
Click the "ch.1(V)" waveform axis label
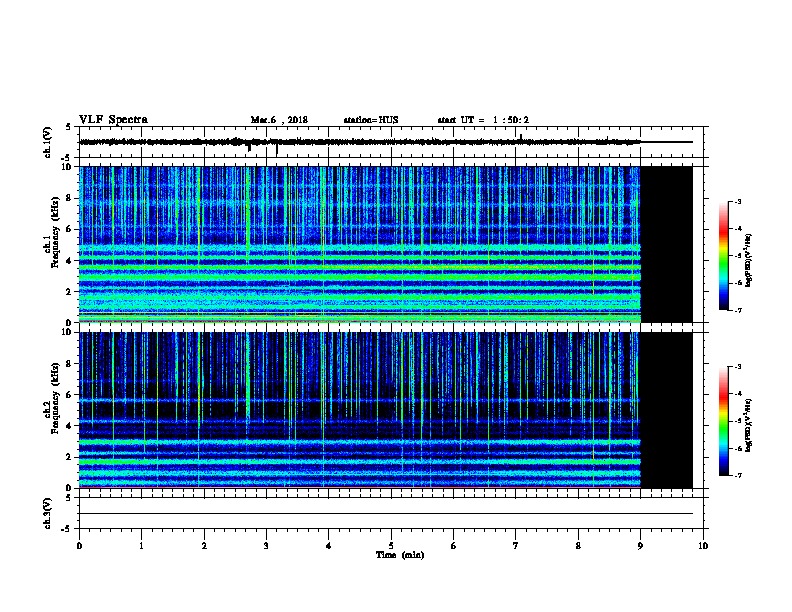(47, 142)
